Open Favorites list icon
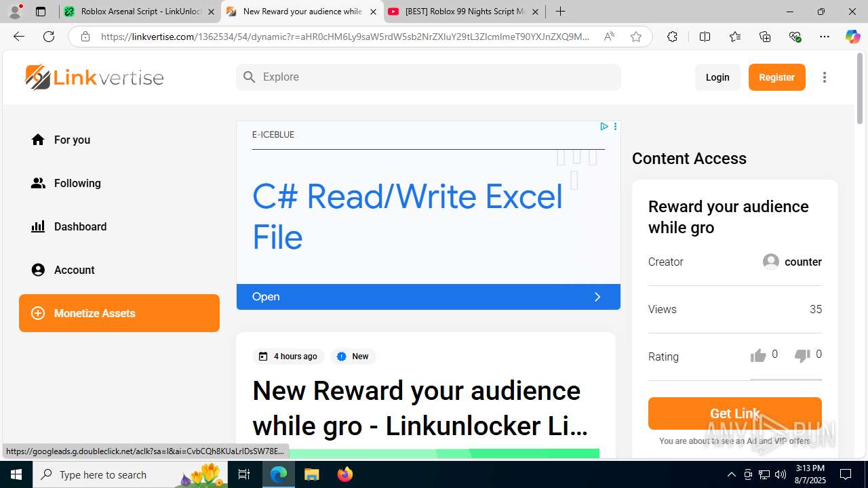 pyautogui.click(x=735, y=37)
